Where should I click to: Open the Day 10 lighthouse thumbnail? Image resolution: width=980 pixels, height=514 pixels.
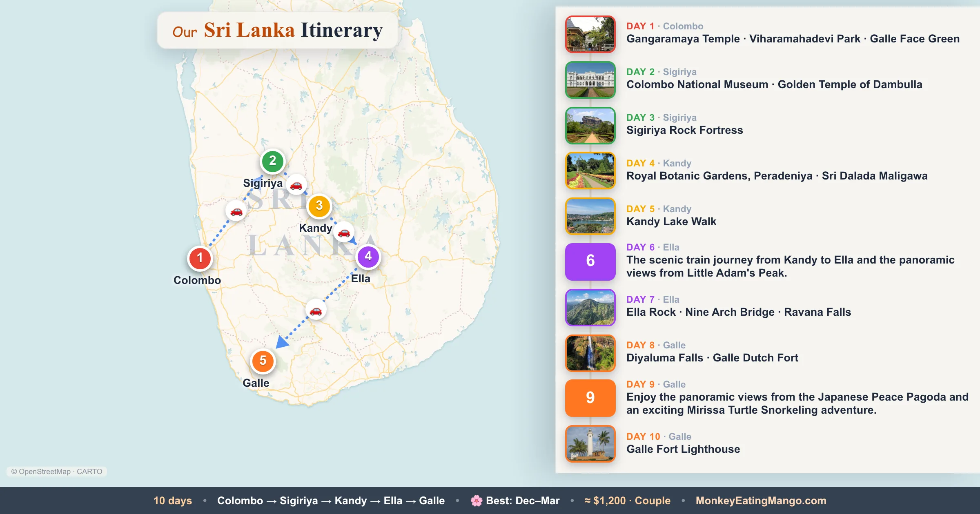pyautogui.click(x=590, y=444)
